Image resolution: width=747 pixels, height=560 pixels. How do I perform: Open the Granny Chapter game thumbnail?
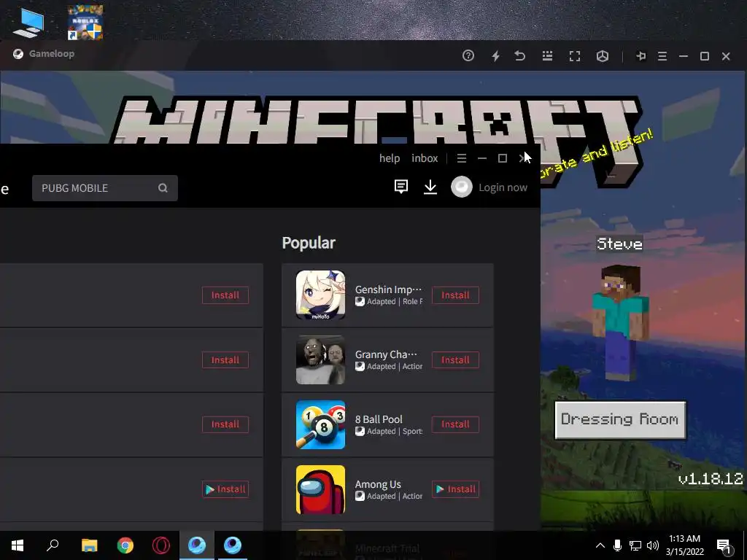(x=321, y=359)
